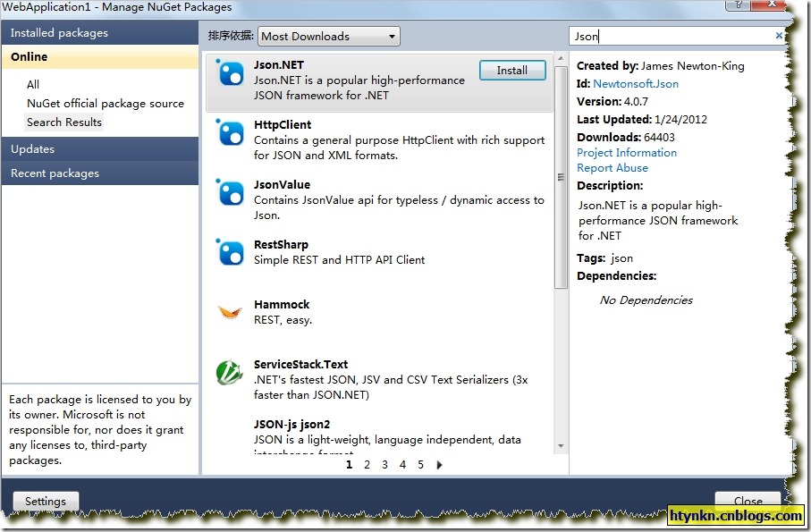Screen dimensions: 811x532
Task: Click the No Dependencies text
Action: point(646,300)
